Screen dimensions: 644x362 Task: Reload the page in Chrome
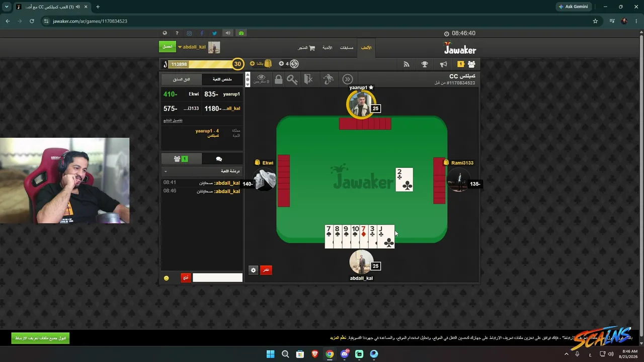(x=32, y=21)
